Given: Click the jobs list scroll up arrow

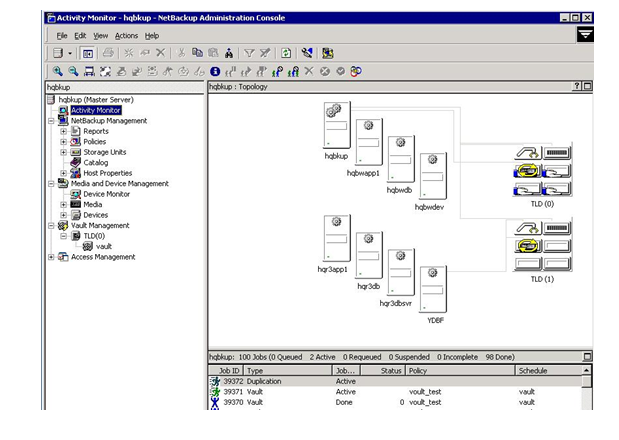Looking at the screenshot, I should pyautogui.click(x=587, y=370).
